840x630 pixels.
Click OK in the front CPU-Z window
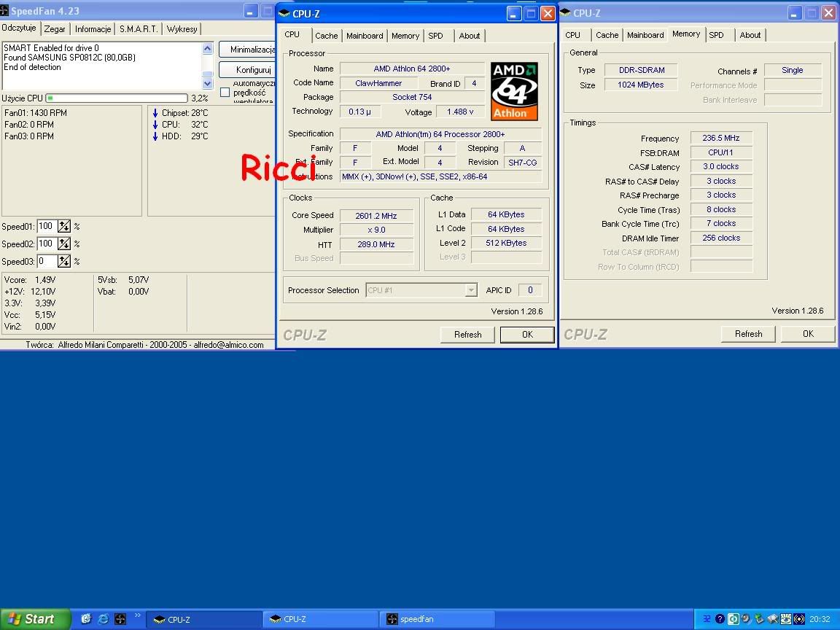tap(527, 334)
